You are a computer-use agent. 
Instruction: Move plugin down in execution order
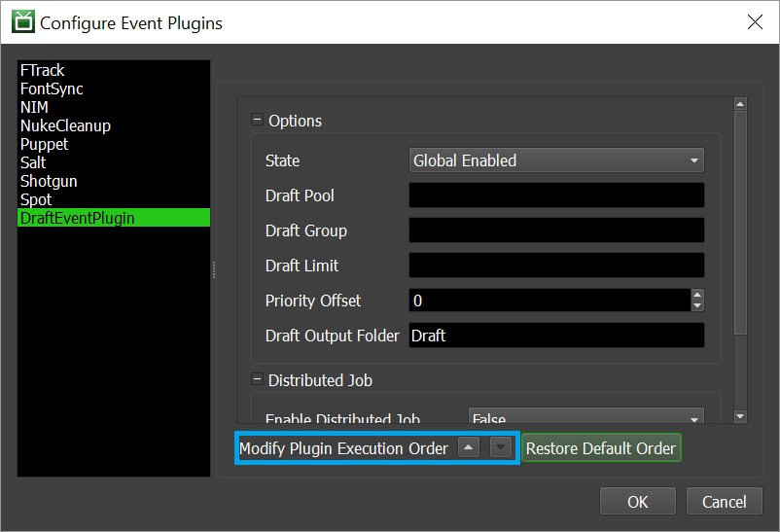(501, 447)
